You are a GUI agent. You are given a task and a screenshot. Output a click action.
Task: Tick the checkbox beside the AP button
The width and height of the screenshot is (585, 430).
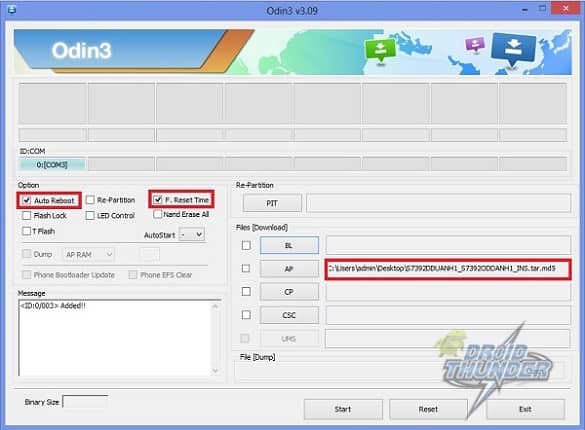tap(246, 268)
